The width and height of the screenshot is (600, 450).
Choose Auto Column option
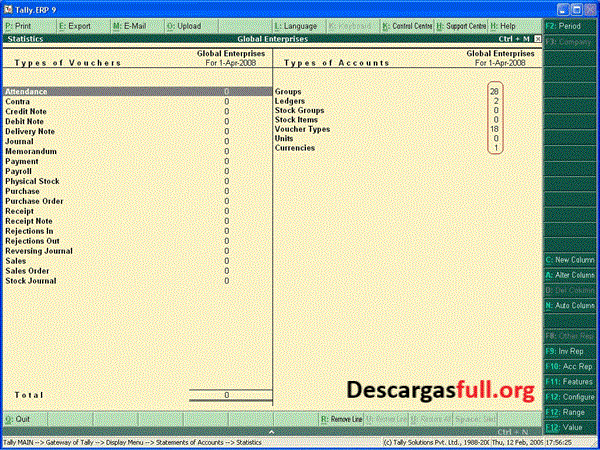(569, 306)
